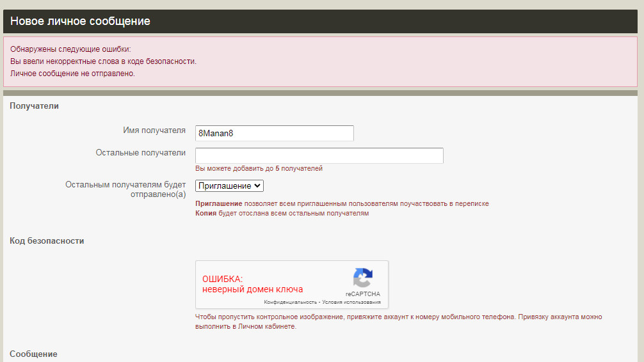Click the recipient name field containing 8Manan8
644x362 pixels.
click(x=275, y=134)
